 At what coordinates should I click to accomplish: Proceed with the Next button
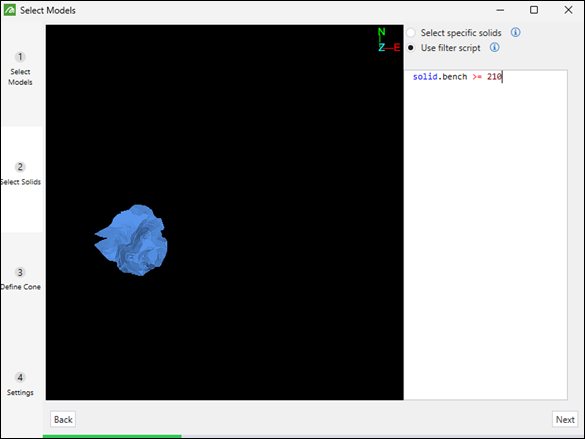pos(565,420)
